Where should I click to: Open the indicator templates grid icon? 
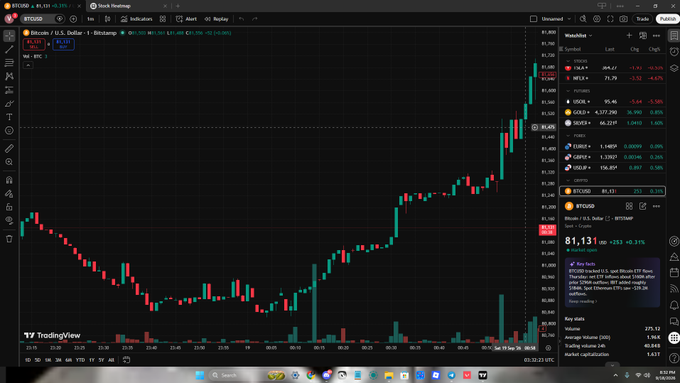click(x=163, y=19)
